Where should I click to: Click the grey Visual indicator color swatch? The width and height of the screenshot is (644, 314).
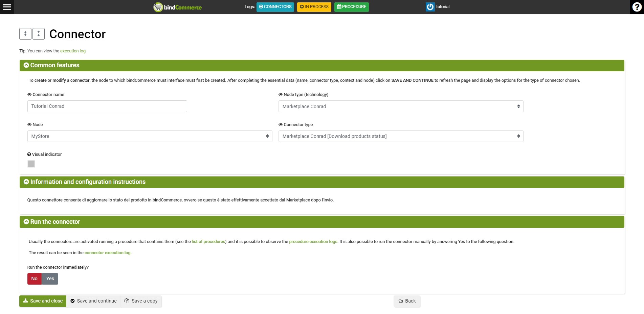coord(31,164)
